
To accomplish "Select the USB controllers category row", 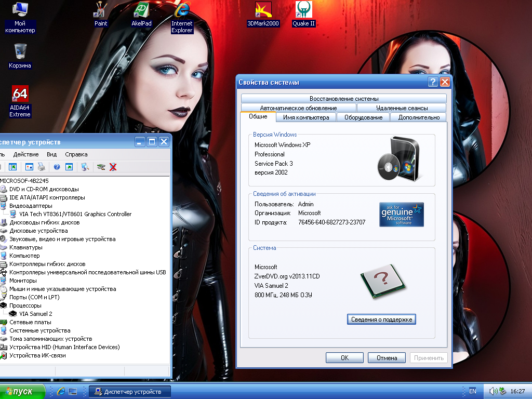I will [87, 272].
